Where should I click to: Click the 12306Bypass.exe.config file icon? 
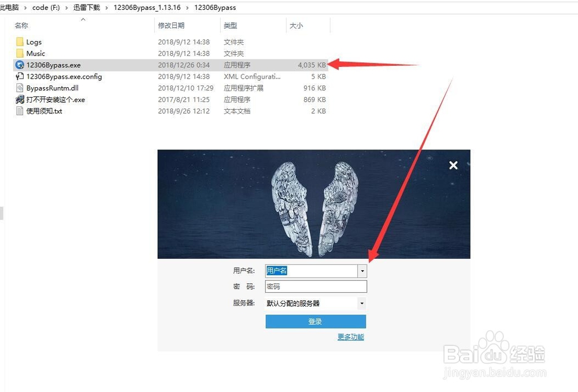(20, 77)
